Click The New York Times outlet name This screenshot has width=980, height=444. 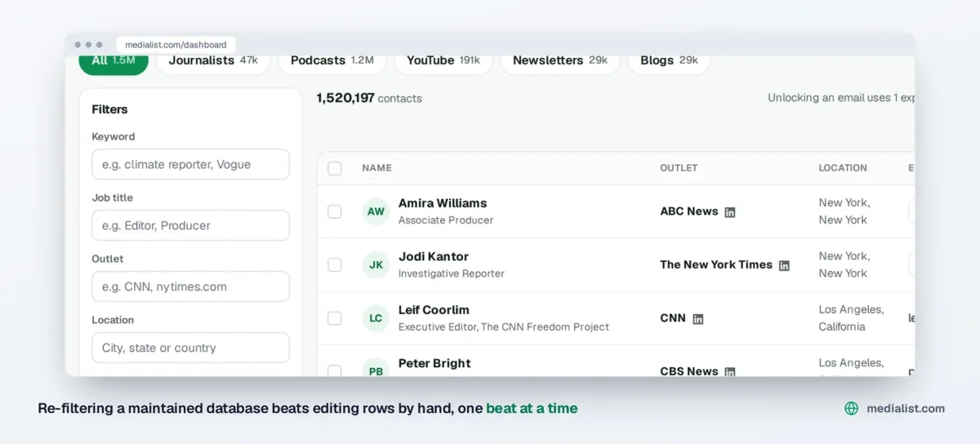click(716, 264)
